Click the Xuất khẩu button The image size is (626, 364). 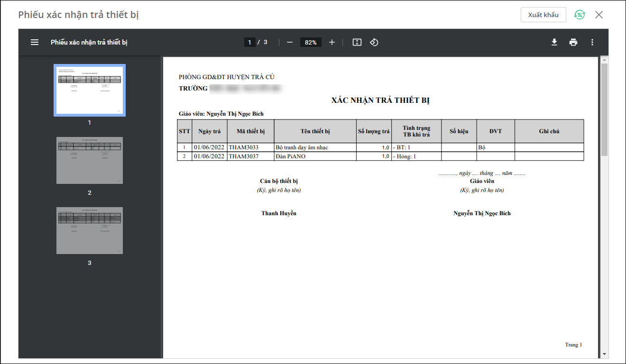coord(543,15)
